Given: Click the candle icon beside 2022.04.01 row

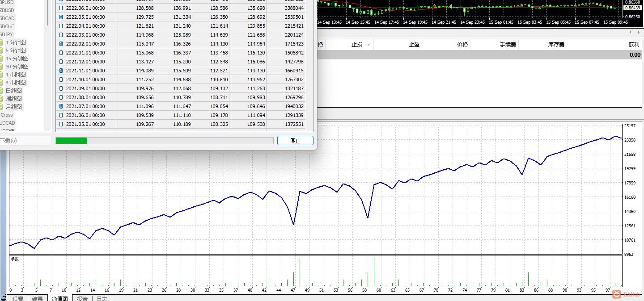Looking at the screenshot, I should [61, 26].
